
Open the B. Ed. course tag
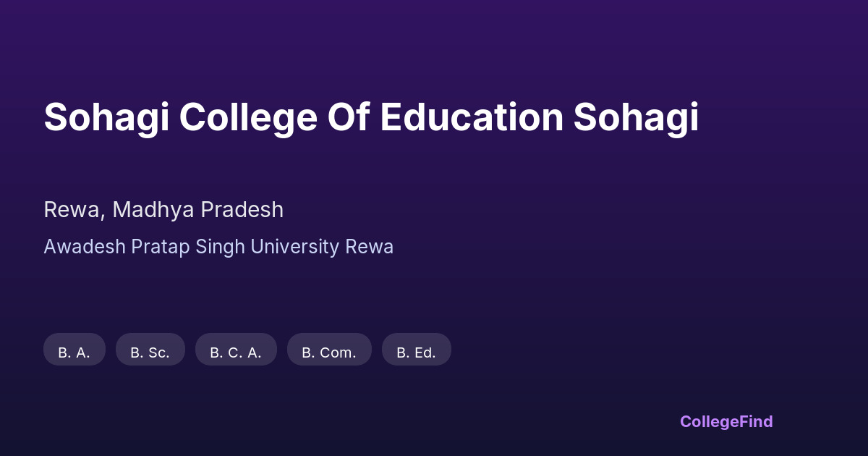[x=417, y=350]
